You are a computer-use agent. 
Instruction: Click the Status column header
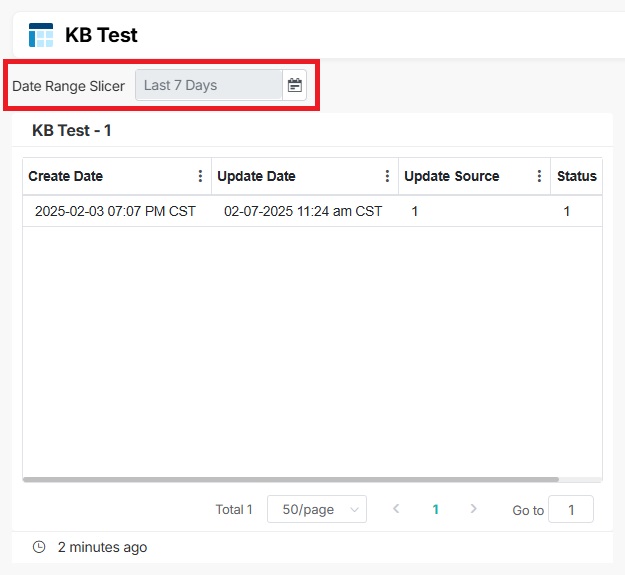(x=576, y=176)
